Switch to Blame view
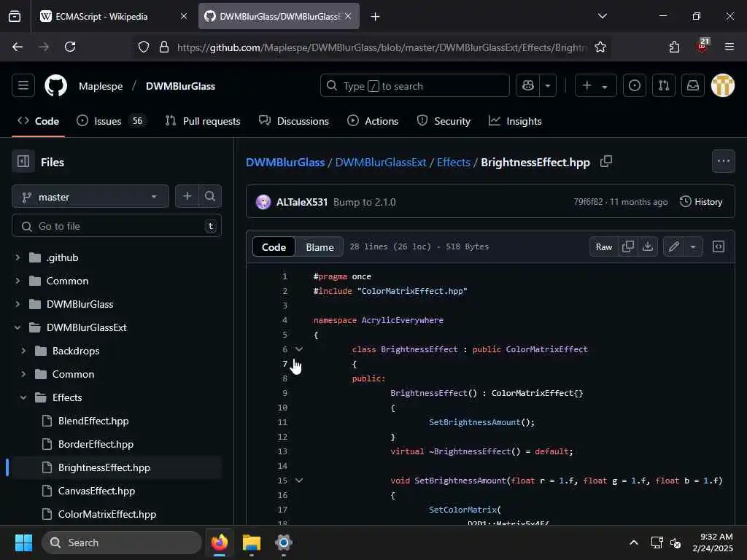The image size is (747, 560). pos(320,247)
